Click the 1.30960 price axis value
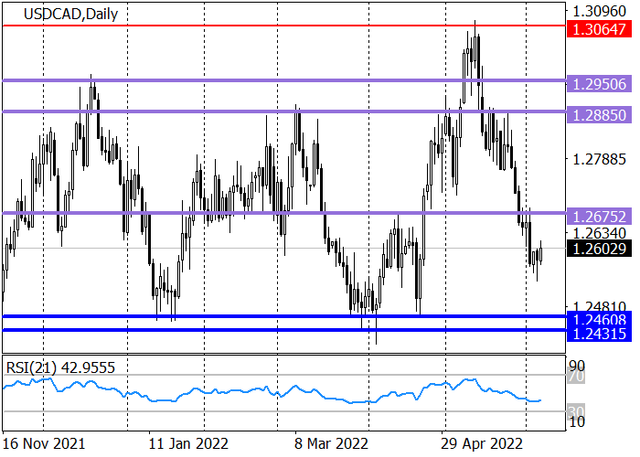The image size is (640, 457). [599, 11]
